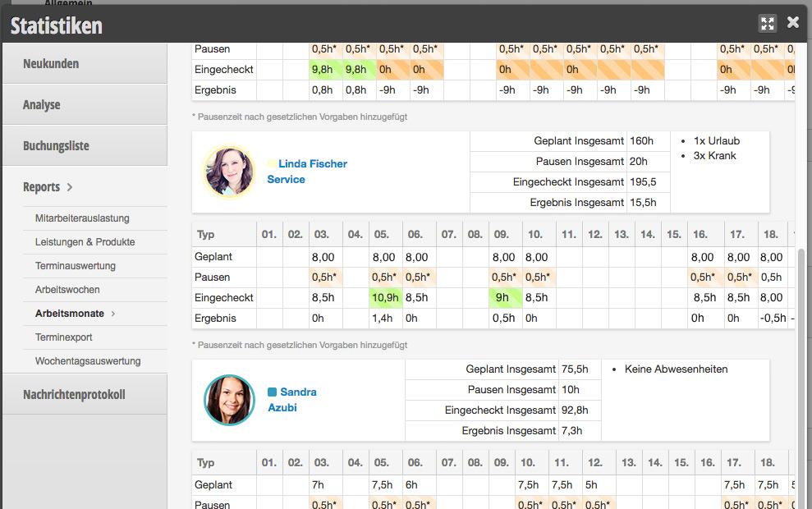Open Mitarbeiterauslastung report
Image resolution: width=812 pixels, height=509 pixels.
pos(82,218)
